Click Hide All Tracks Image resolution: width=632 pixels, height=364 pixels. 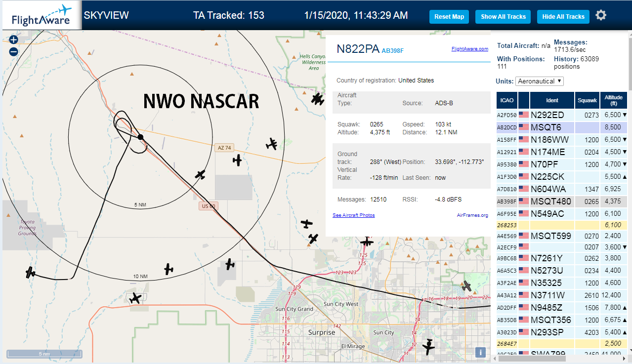click(x=563, y=17)
